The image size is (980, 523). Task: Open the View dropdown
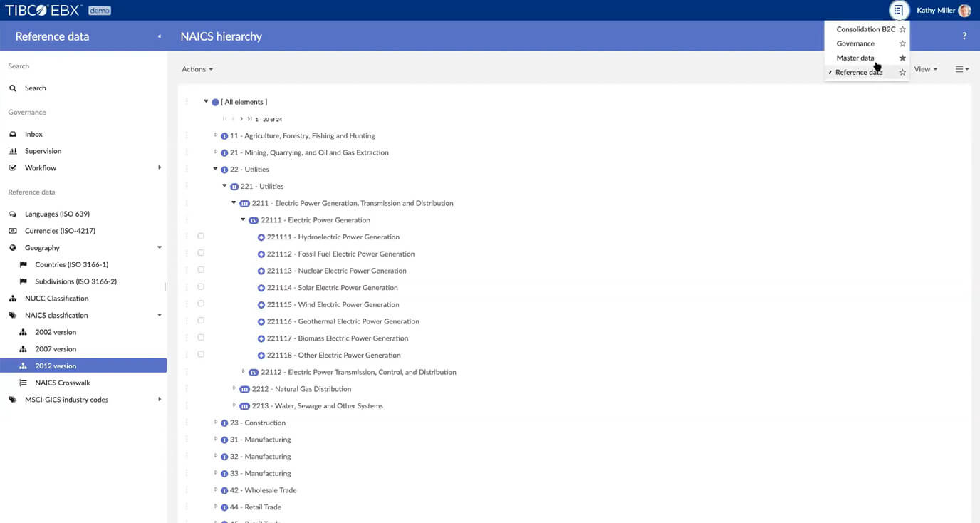pyautogui.click(x=926, y=69)
